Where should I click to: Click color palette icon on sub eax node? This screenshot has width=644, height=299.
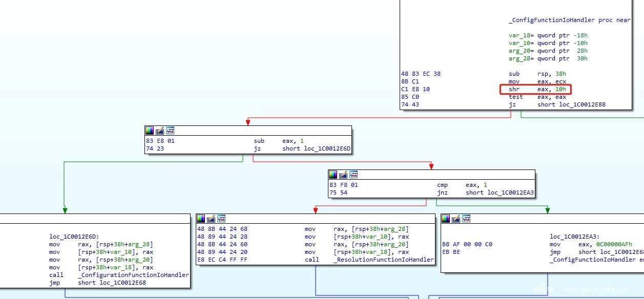[x=150, y=131]
